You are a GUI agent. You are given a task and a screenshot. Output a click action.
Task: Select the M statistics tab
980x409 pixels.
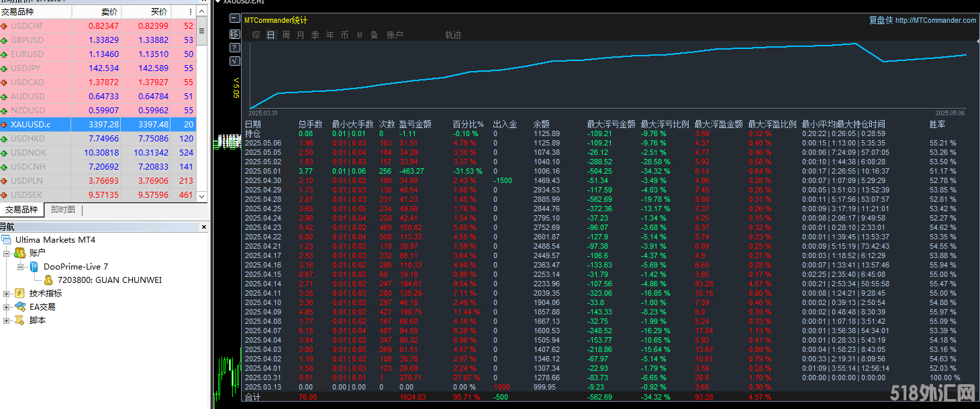point(360,35)
